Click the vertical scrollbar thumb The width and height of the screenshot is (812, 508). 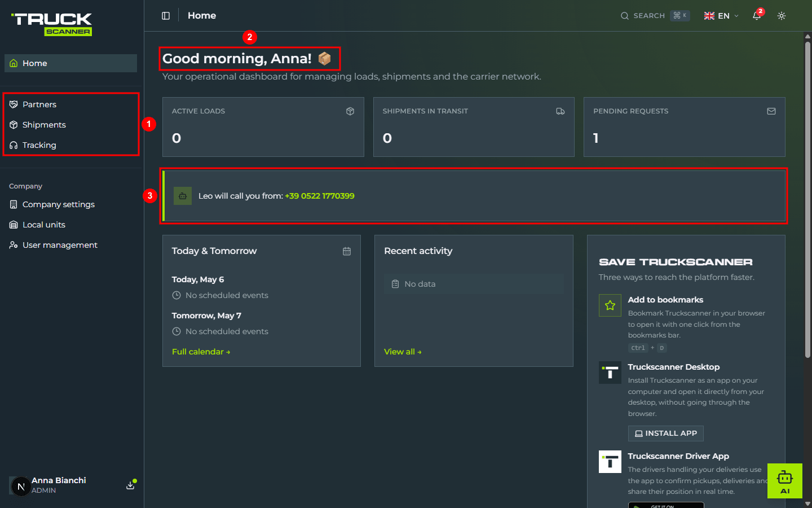[x=807, y=199]
